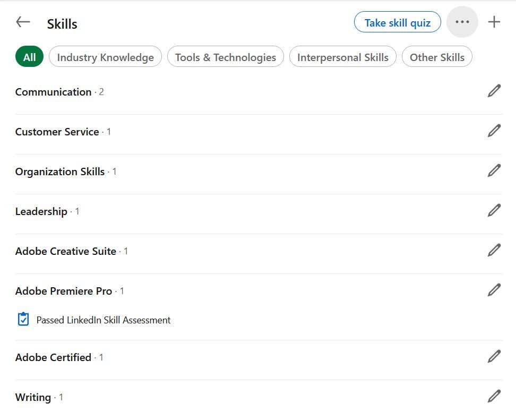The height and width of the screenshot is (420, 516).
Task: Edit the Writing skill entry
Action: pos(494,397)
